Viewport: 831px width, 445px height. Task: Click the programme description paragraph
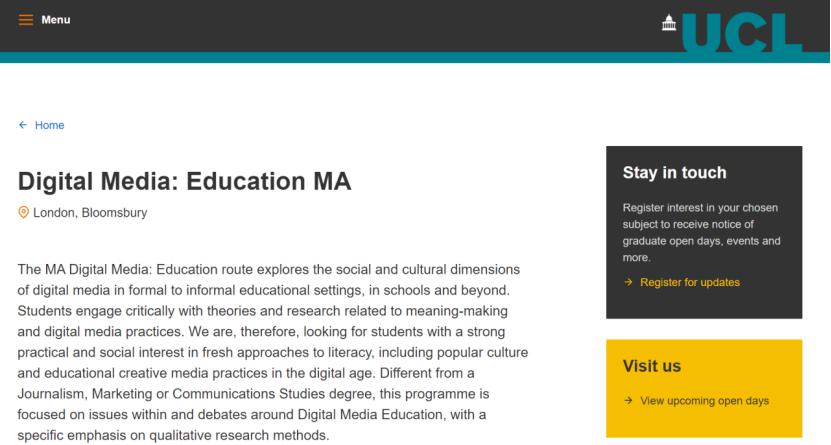click(x=273, y=352)
